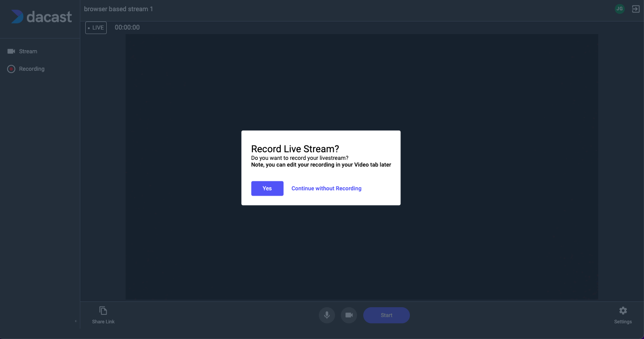
Task: Open Settings via the gear icon
Action: tap(623, 310)
